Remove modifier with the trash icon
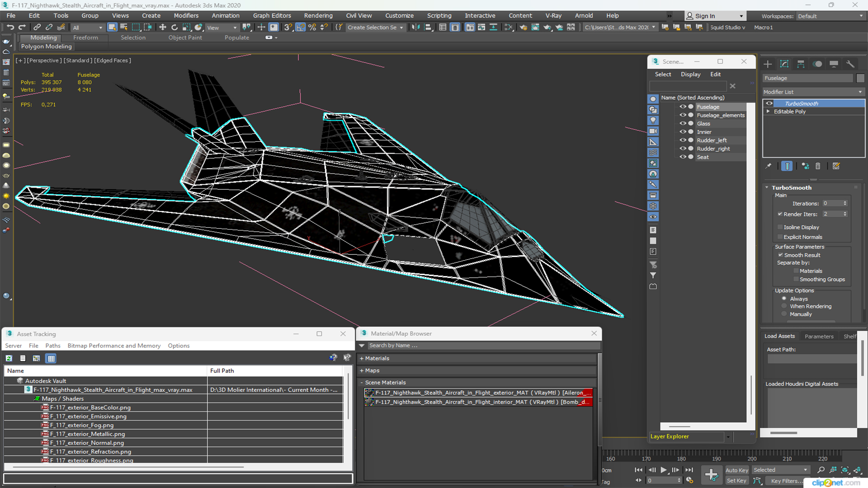 coord(818,166)
